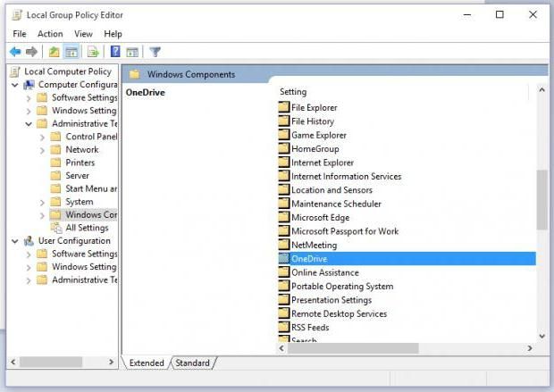Go up one level using folder icon
This screenshot has width=554, height=392.
(x=54, y=52)
